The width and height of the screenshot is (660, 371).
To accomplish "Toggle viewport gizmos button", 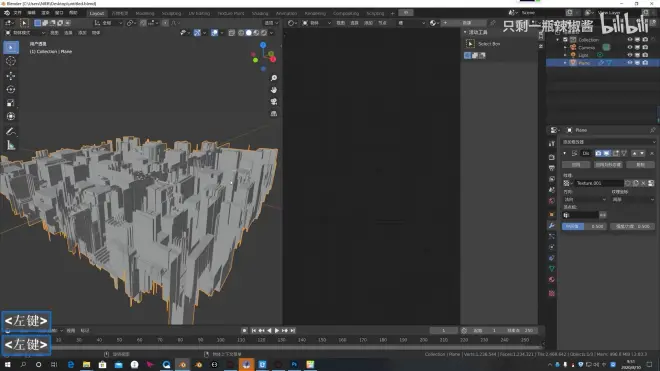I will click(197, 32).
